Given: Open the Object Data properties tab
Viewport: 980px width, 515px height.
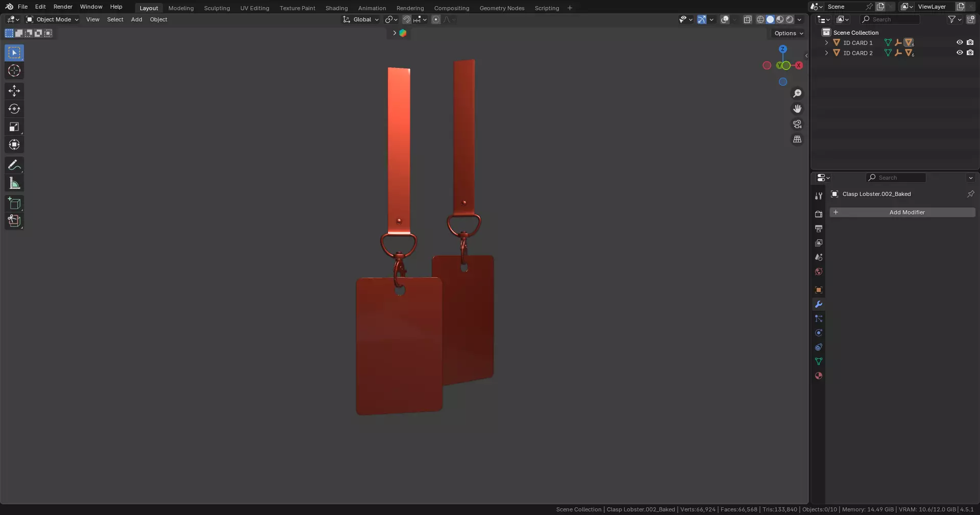Looking at the screenshot, I should click(x=819, y=361).
